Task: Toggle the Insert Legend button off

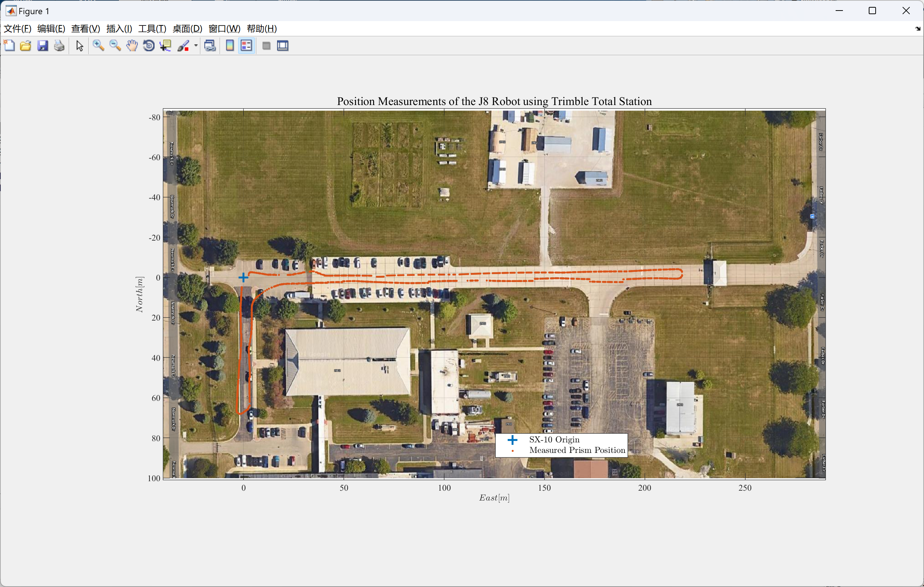Action: click(x=246, y=46)
